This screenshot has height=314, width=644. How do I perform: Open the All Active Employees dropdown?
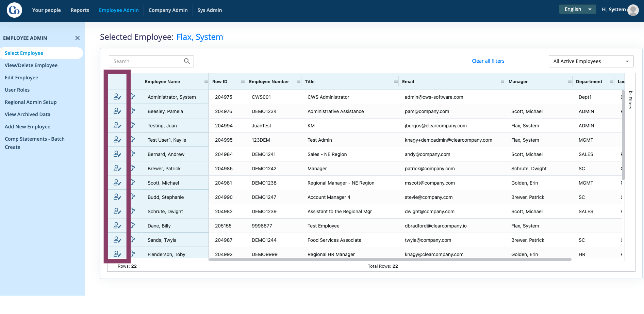(591, 61)
